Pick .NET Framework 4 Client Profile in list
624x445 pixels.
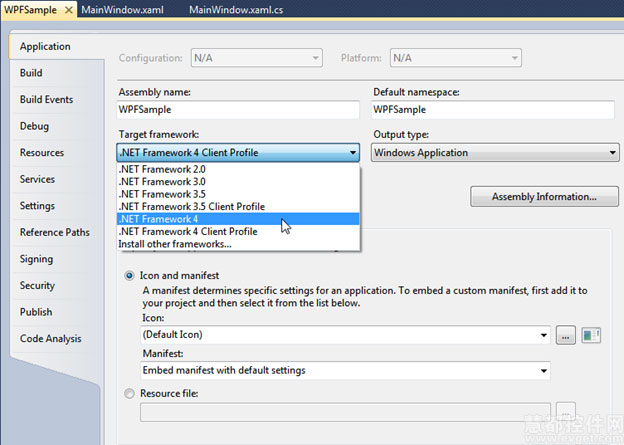[x=238, y=232]
